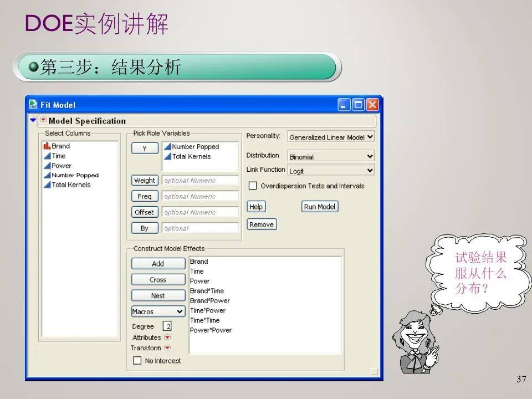Click inside the Degree value field
This screenshot has width=532, height=399.
[x=168, y=326]
